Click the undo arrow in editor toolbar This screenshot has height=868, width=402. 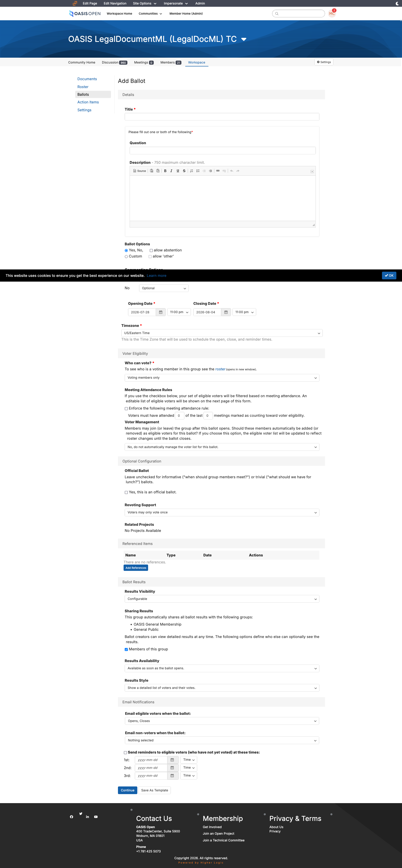pyautogui.click(x=232, y=171)
